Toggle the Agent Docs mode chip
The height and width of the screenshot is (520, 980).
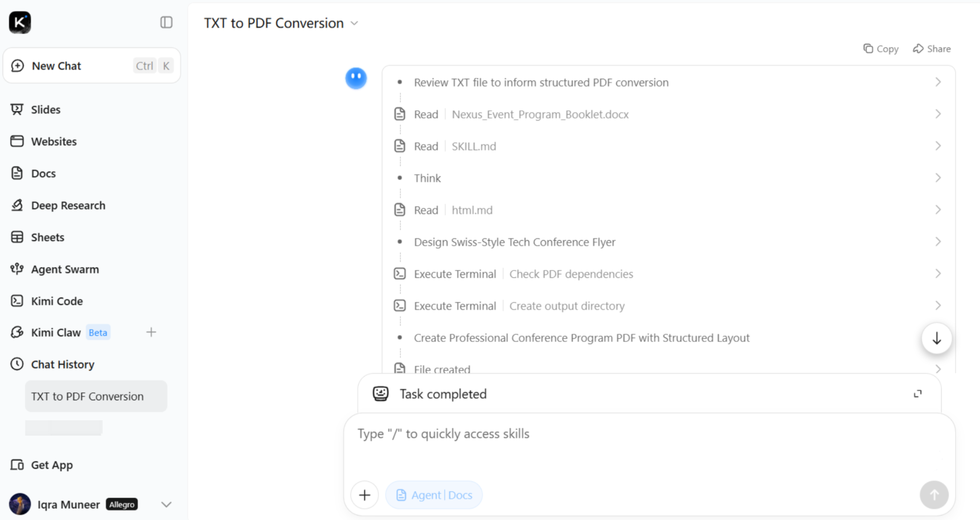(434, 495)
